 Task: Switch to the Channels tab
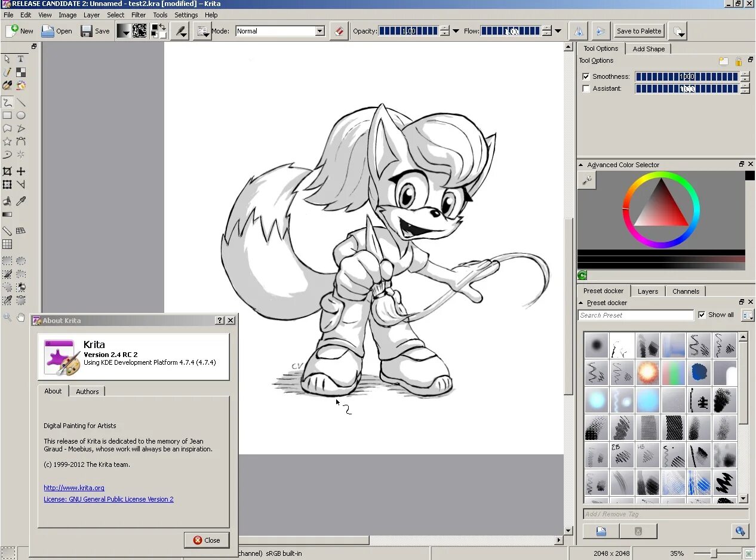tap(686, 291)
